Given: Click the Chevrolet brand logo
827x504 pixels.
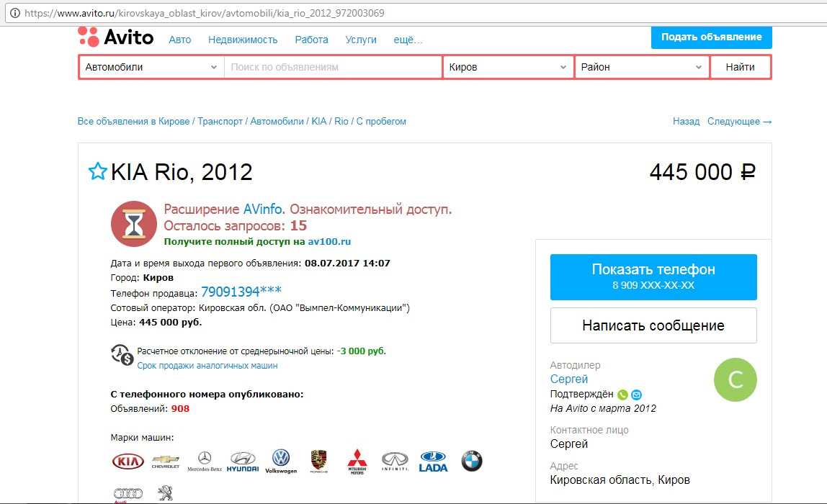Looking at the screenshot, I should 166,462.
